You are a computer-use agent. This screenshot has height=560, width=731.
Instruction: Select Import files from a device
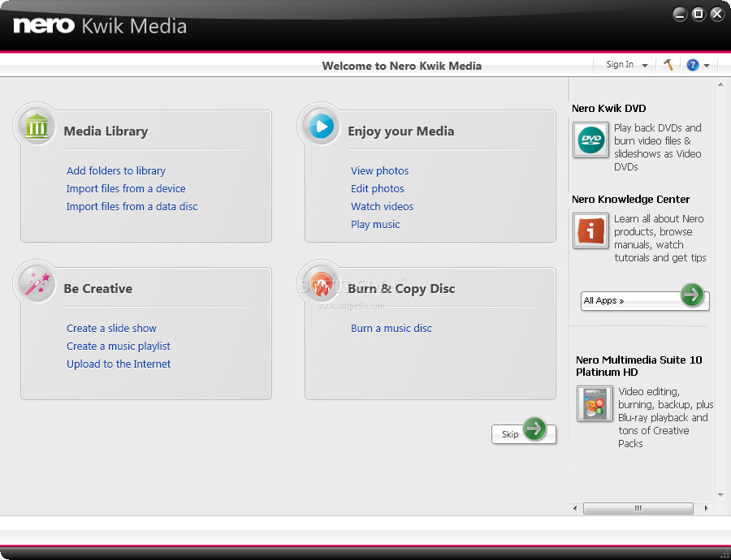(x=126, y=188)
